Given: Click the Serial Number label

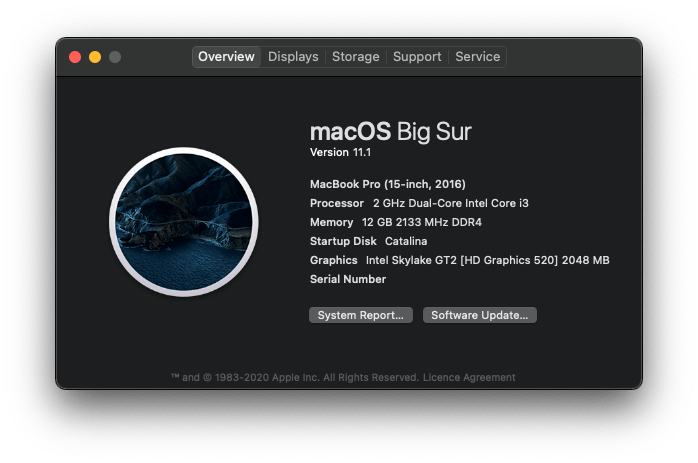Looking at the screenshot, I should tap(348, 279).
